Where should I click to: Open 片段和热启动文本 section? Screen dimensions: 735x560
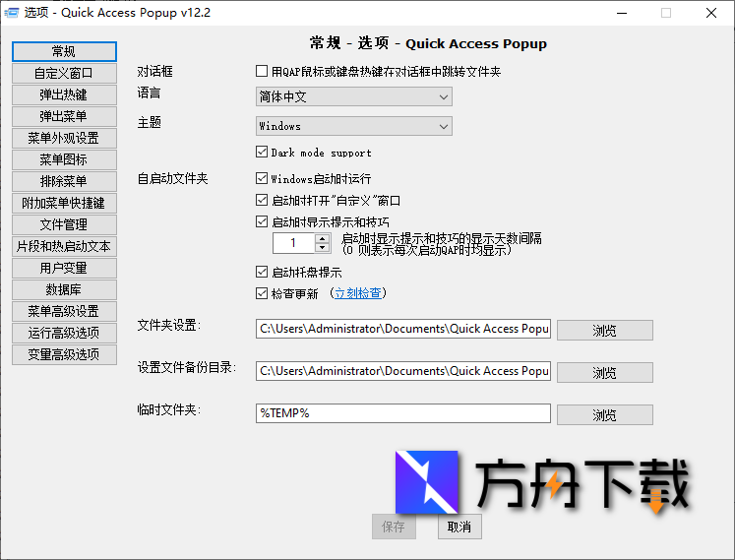pyautogui.click(x=64, y=246)
